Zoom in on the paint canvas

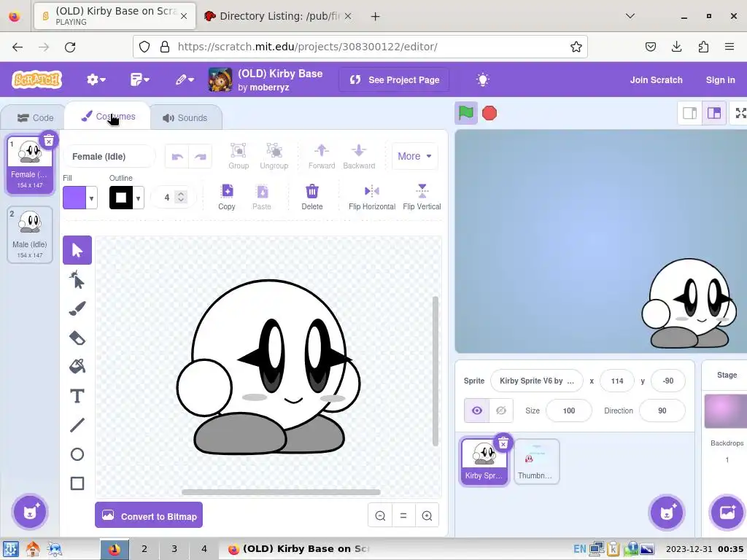[x=427, y=516]
